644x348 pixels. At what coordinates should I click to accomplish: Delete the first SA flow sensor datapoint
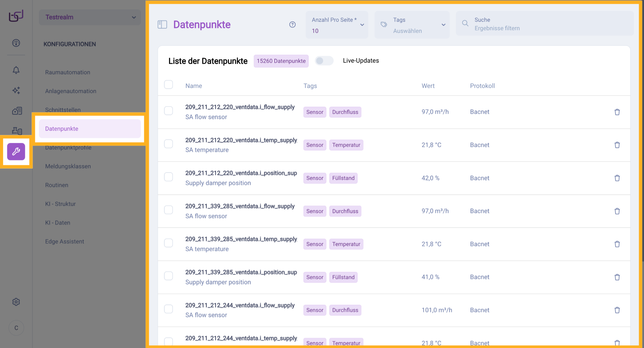coord(617,112)
